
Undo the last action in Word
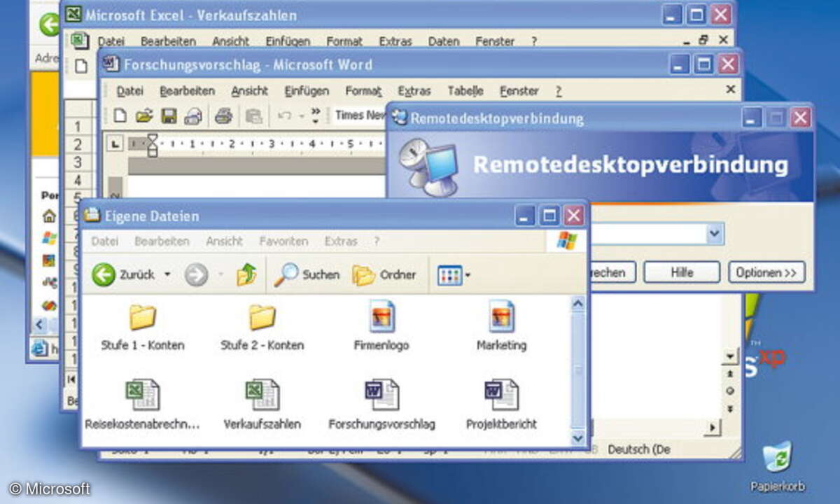click(284, 116)
